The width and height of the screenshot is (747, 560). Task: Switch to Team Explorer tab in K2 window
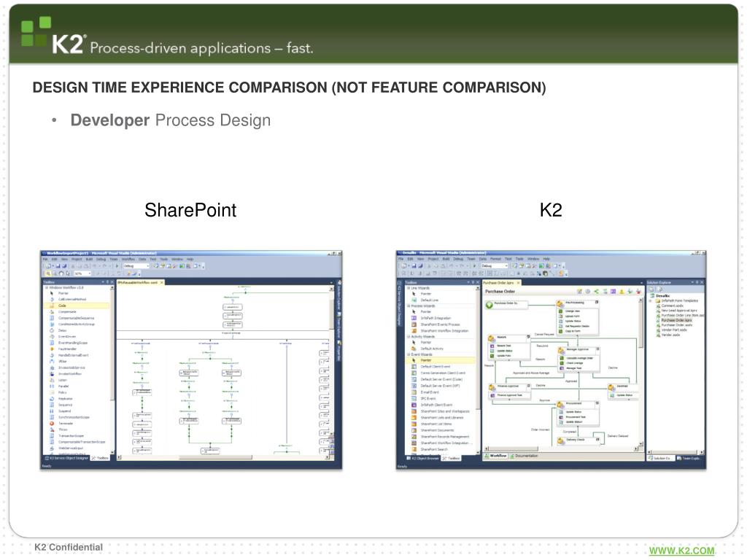[689, 458]
